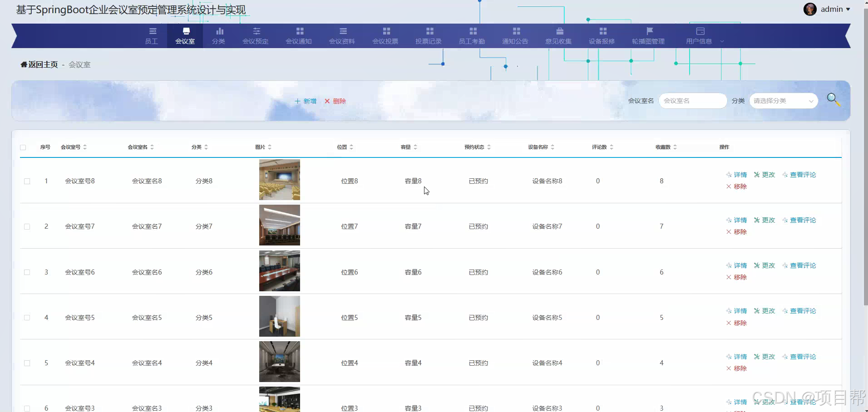
Task: Open 员工考勤 grid icon
Action: click(x=473, y=31)
